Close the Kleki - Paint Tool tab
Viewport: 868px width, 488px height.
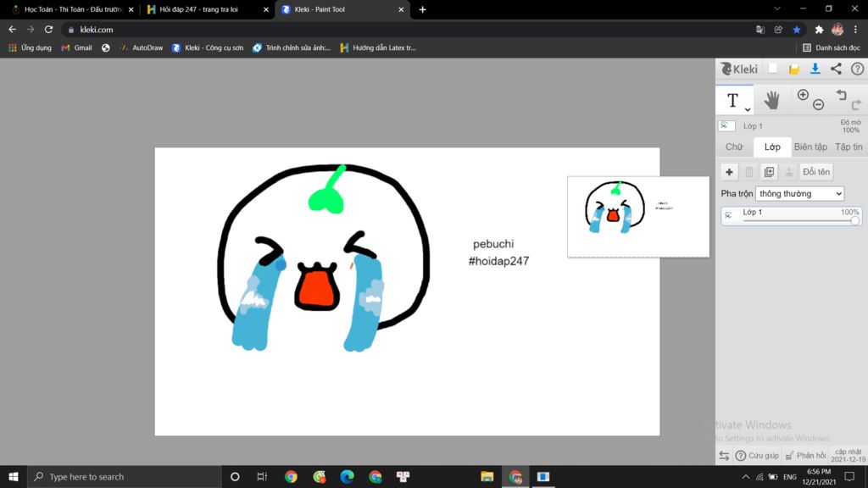[401, 9]
